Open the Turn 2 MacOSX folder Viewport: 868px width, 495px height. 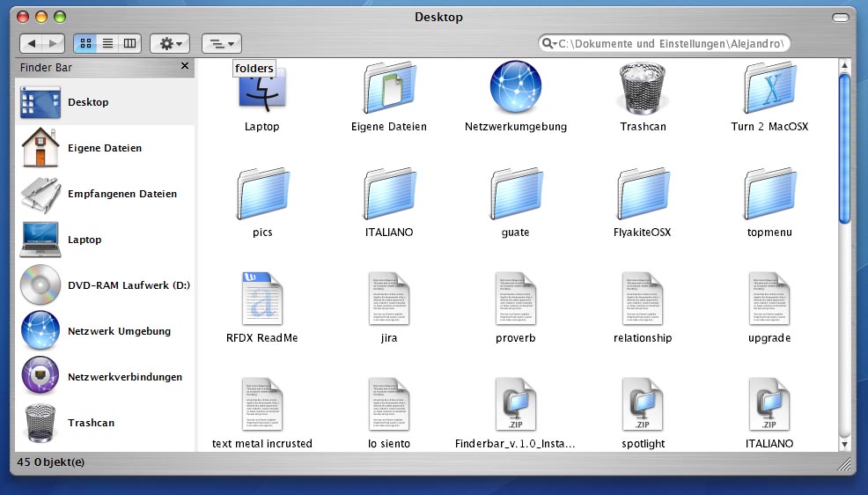769,89
